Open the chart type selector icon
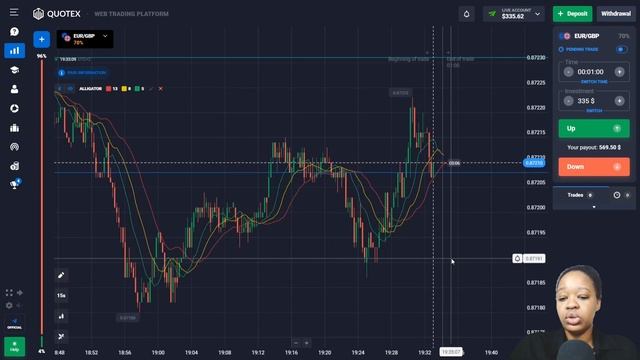The image size is (640, 360). click(x=61, y=316)
